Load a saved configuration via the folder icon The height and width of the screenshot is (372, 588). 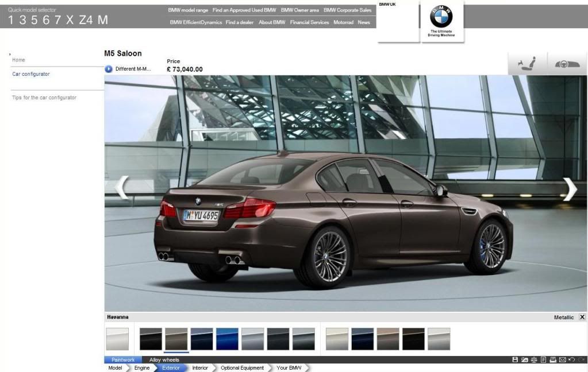524,359
